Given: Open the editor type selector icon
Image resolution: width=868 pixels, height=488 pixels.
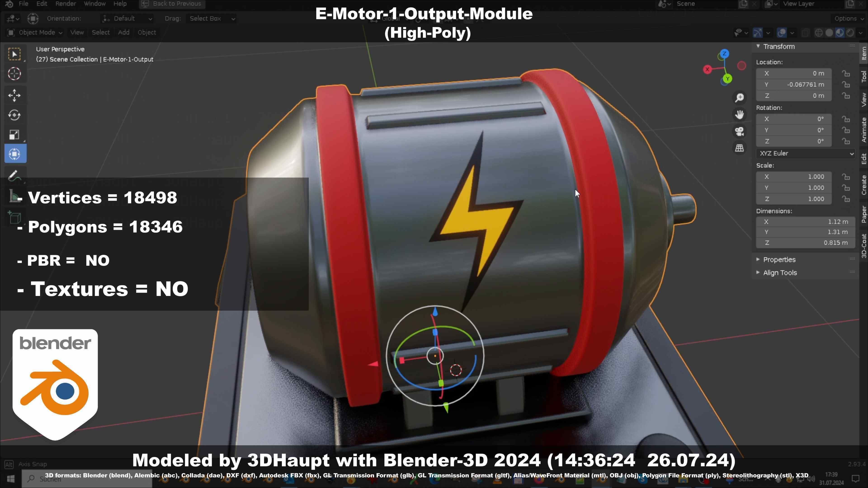Looking at the screenshot, I should (13, 19).
